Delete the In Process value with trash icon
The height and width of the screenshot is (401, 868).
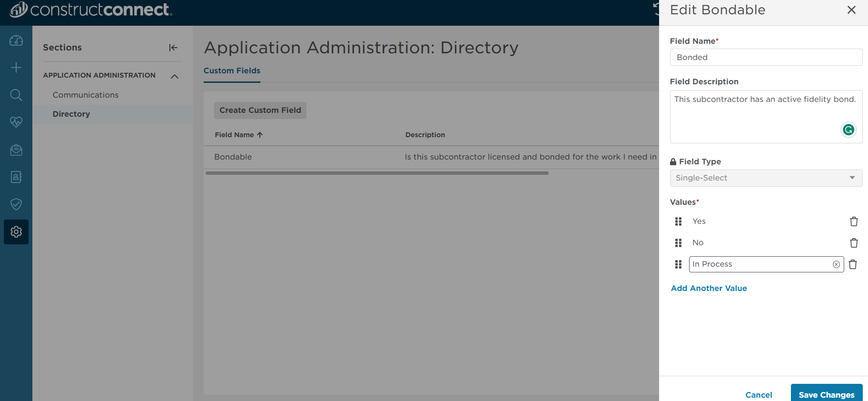click(x=853, y=264)
